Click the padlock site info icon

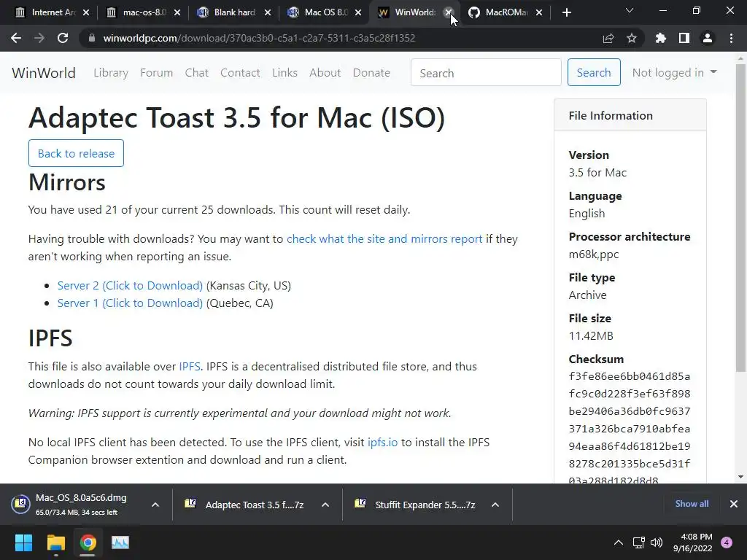click(91, 38)
